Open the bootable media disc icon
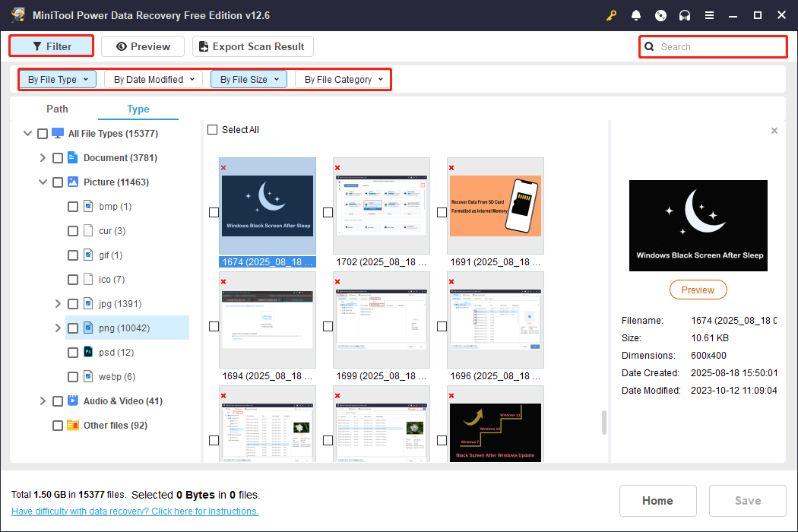 pyautogui.click(x=660, y=15)
